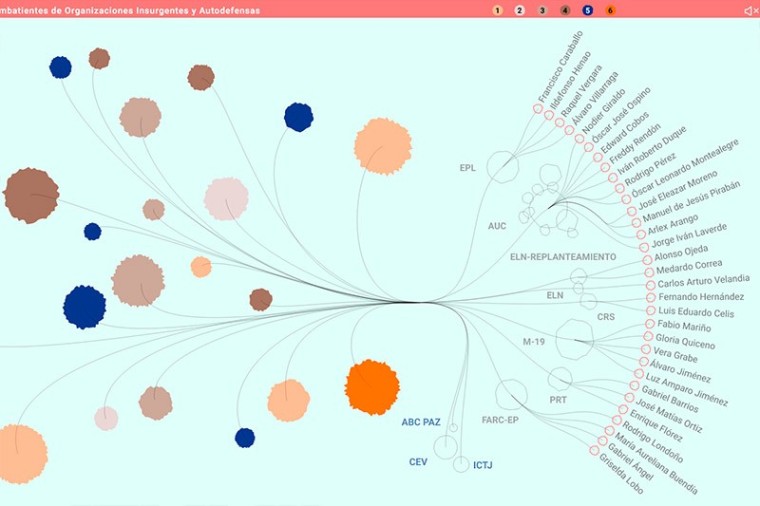Select chapter 1 circle in top bar

pyautogui.click(x=497, y=10)
